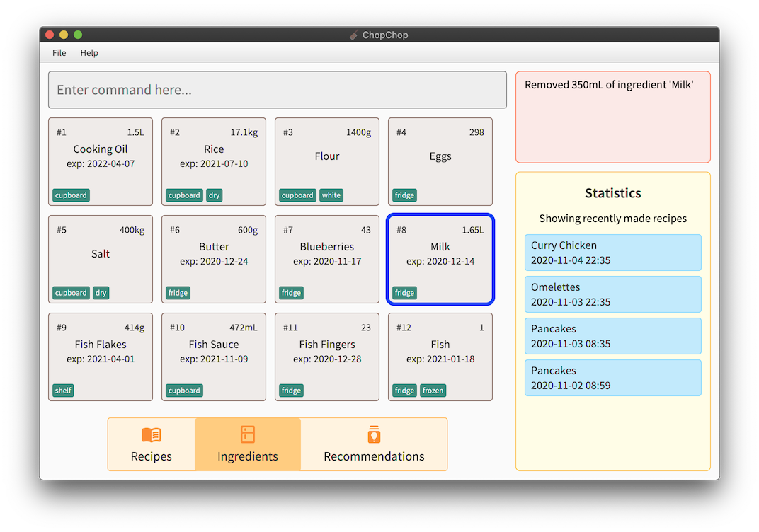Click Eggs quantity 298
The image size is (759, 532).
(476, 132)
